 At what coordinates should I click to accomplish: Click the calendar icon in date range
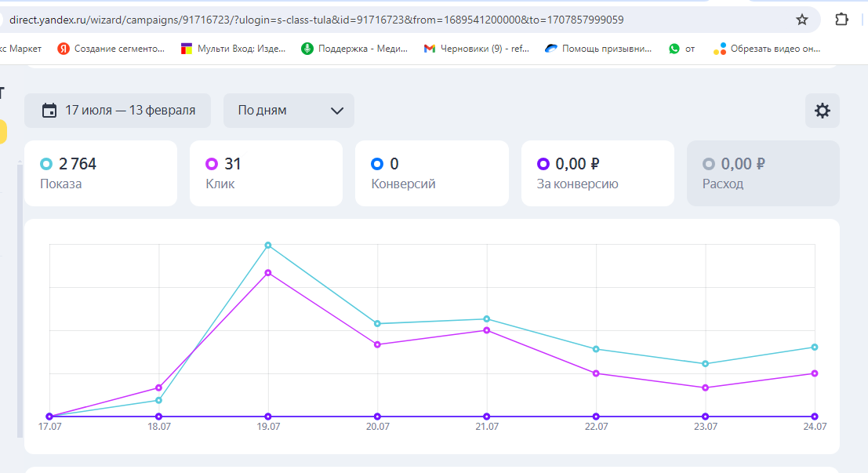(49, 111)
